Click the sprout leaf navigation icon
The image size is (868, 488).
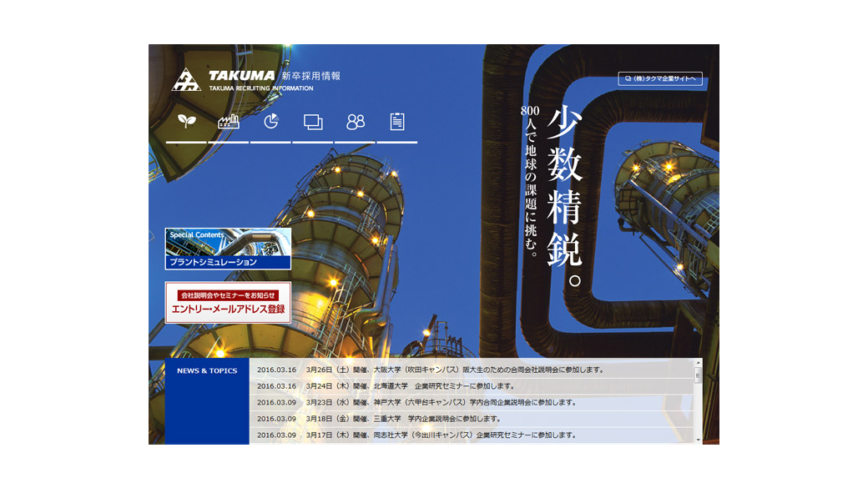[187, 122]
